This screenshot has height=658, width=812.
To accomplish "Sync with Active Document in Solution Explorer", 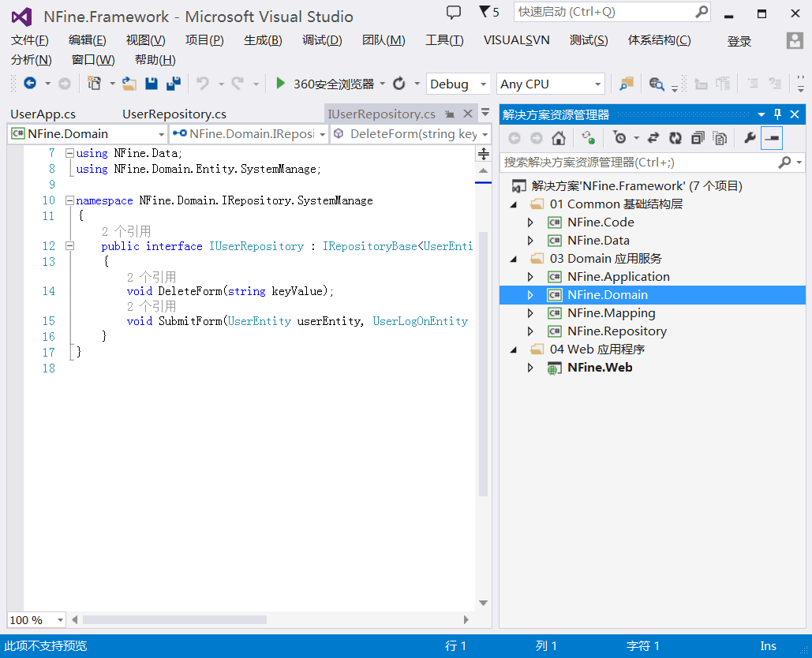I will (653, 138).
